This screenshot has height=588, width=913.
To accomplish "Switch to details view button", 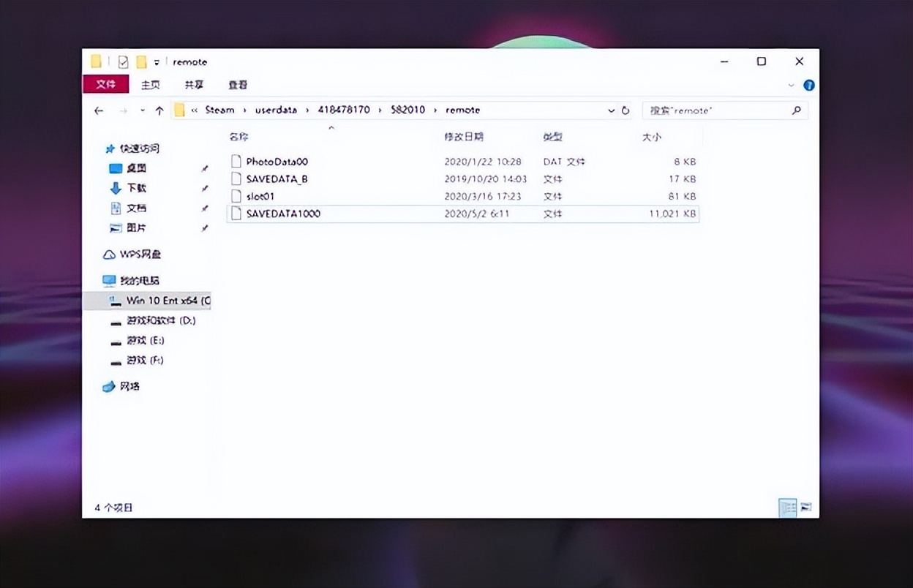I will (x=788, y=507).
